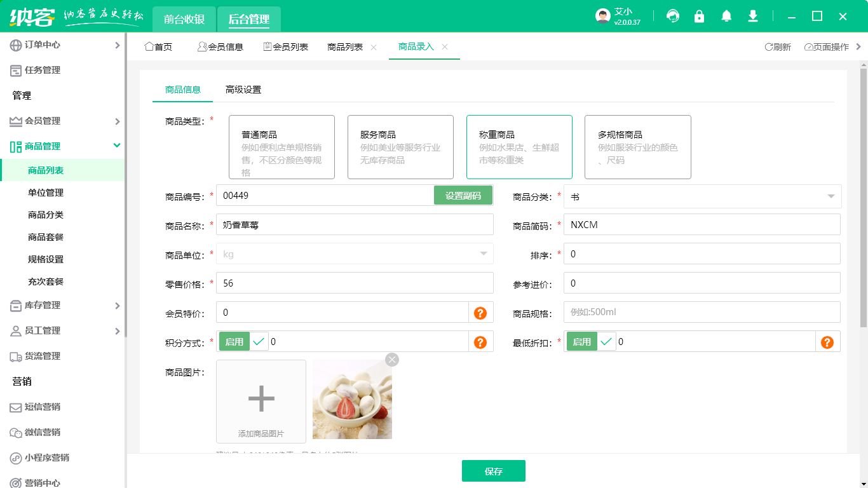The width and height of the screenshot is (868, 488).
Task: Open the 短信营销 SMS marketing section
Action: (43, 407)
